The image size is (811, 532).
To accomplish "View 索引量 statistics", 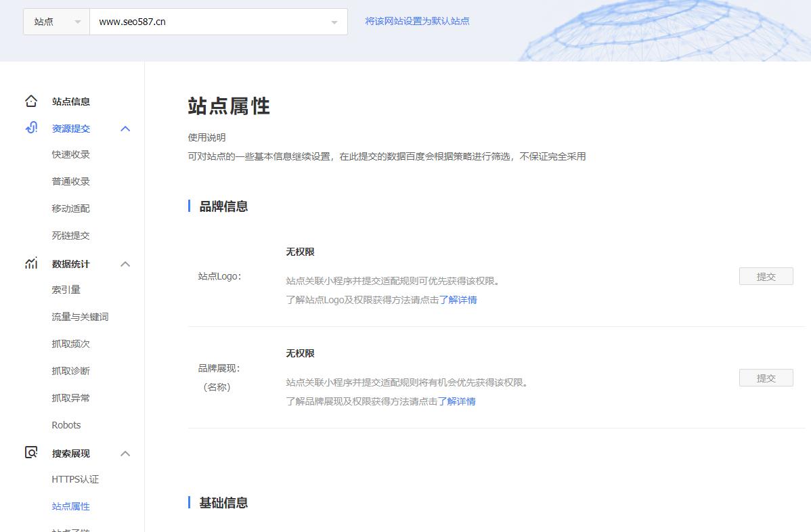I will (x=64, y=289).
